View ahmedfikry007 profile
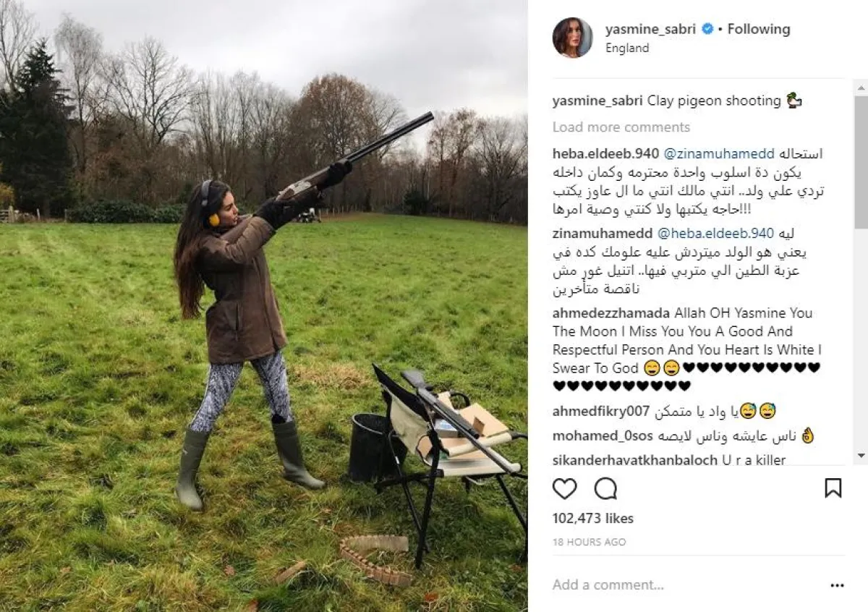Image resolution: width=868 pixels, height=612 pixels. tap(601, 412)
